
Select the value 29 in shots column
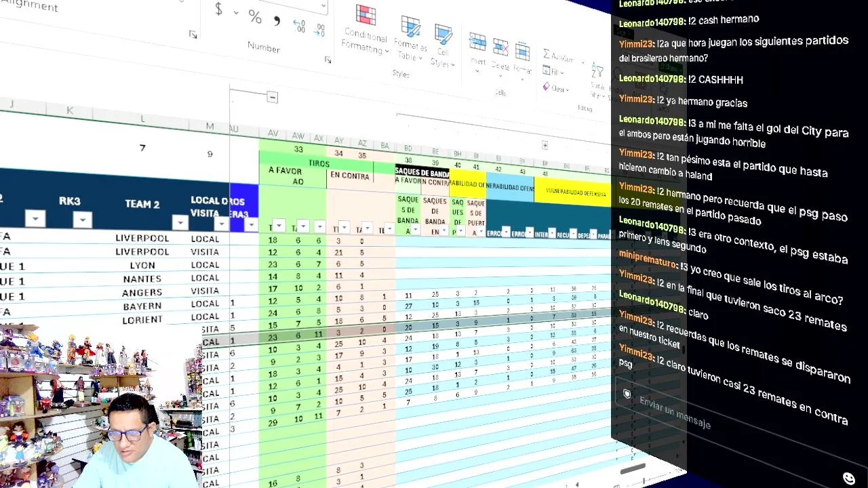click(273, 422)
